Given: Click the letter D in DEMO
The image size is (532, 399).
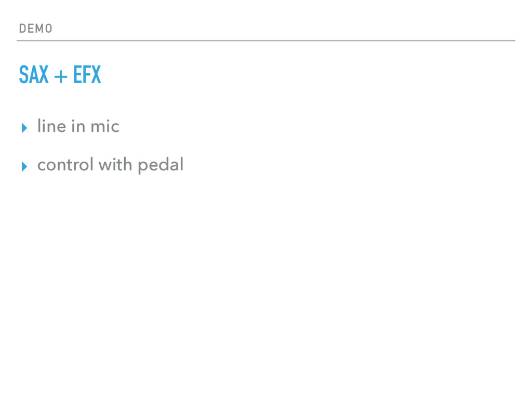Looking at the screenshot, I should coord(22,29).
